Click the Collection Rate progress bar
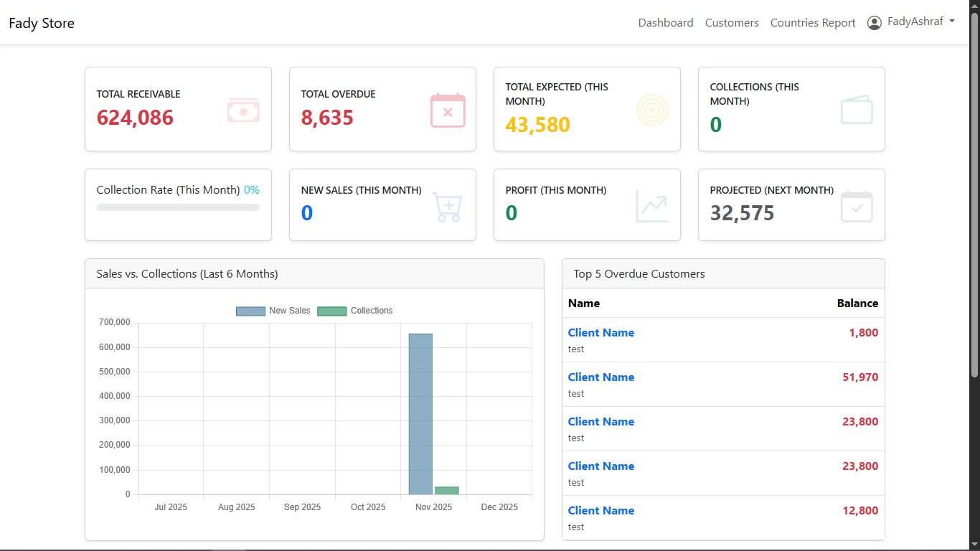This screenshot has height=551, width=980. (178, 207)
